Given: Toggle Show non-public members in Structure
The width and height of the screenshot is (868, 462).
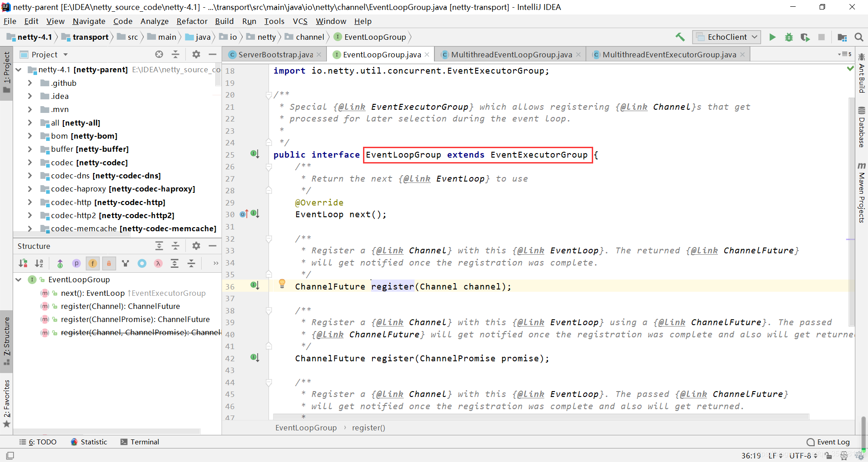Looking at the screenshot, I should 108,263.
